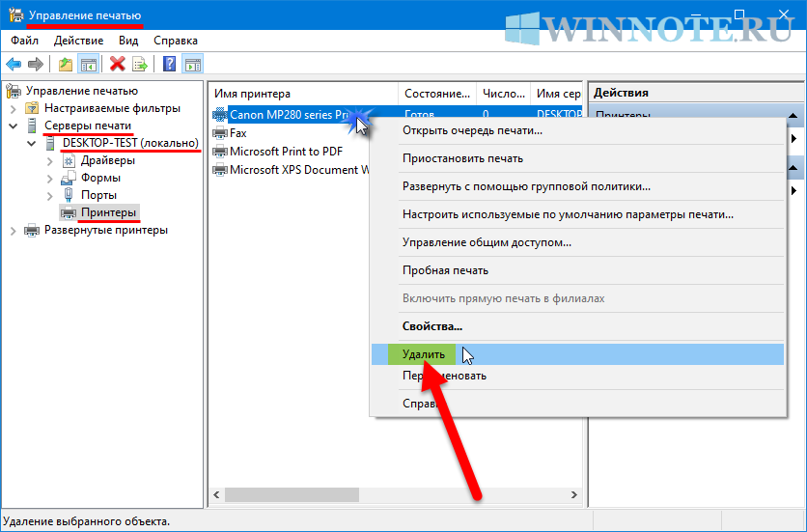The width and height of the screenshot is (807, 532).
Task: Click the horizontal scrollbar left arrow
Action: [216, 495]
